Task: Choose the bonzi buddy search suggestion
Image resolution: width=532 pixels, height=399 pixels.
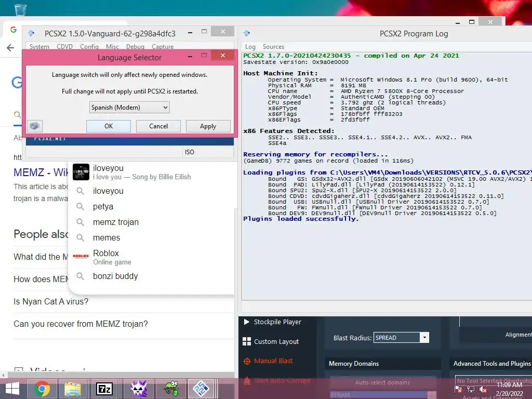Action: 151,276
